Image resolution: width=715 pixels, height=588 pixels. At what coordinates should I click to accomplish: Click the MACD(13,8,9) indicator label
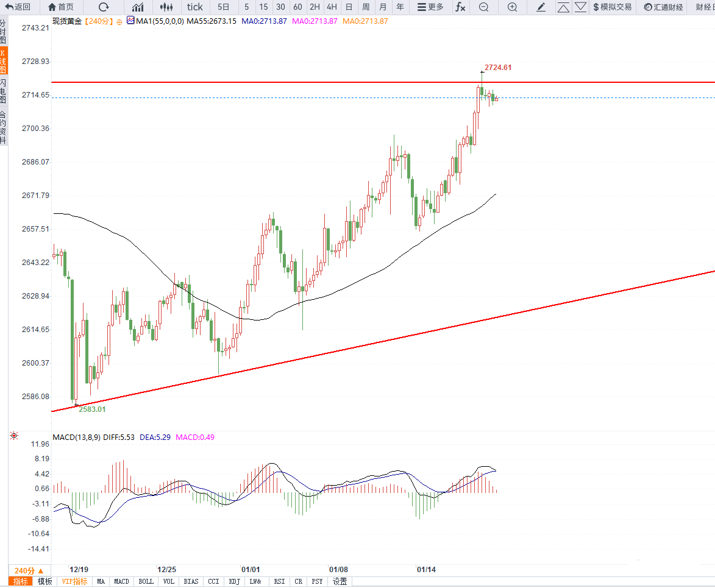click(77, 437)
